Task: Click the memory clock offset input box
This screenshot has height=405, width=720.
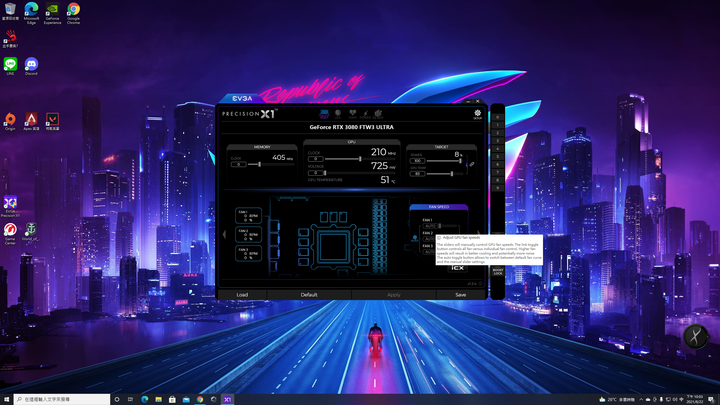Action: [x=238, y=164]
